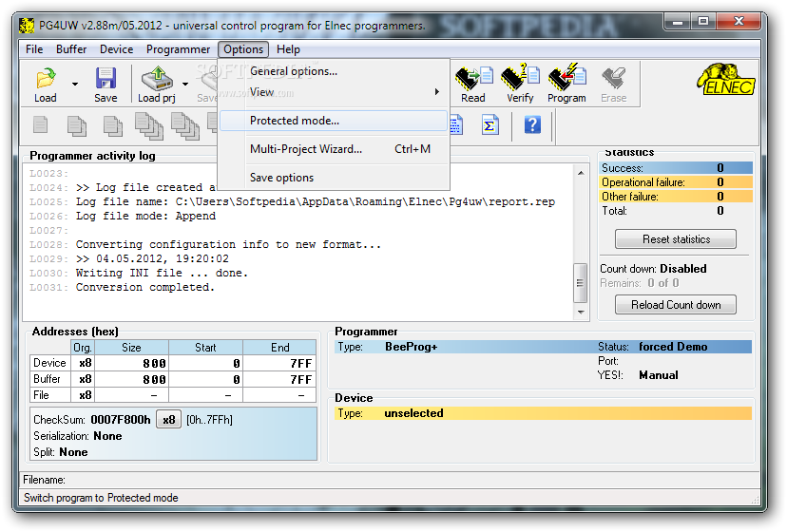Choose Save options menu entry
Viewport: 787px width, 532px height.
334,178
